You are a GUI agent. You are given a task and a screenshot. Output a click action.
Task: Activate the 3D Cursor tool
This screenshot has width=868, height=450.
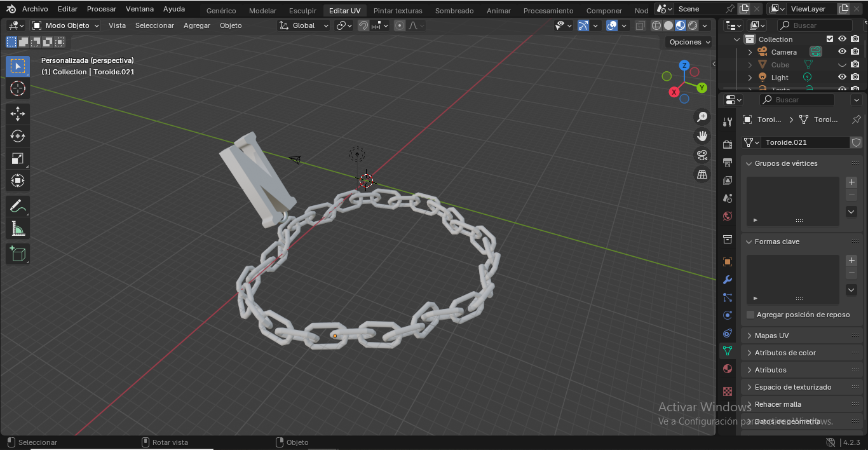(x=18, y=88)
